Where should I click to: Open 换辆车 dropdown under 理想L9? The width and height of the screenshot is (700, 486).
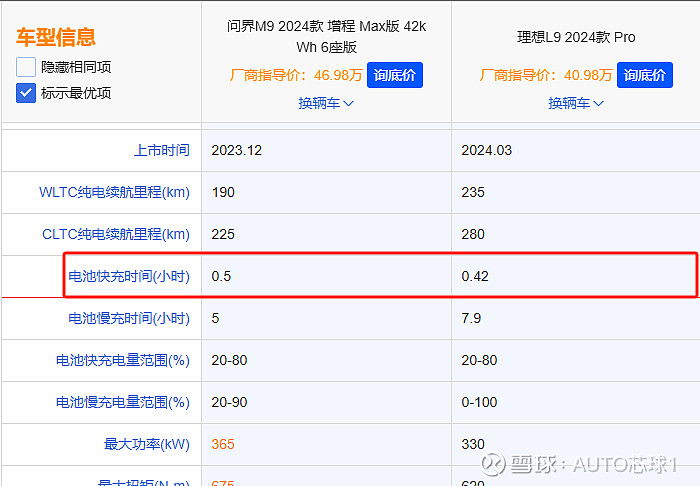(576, 103)
